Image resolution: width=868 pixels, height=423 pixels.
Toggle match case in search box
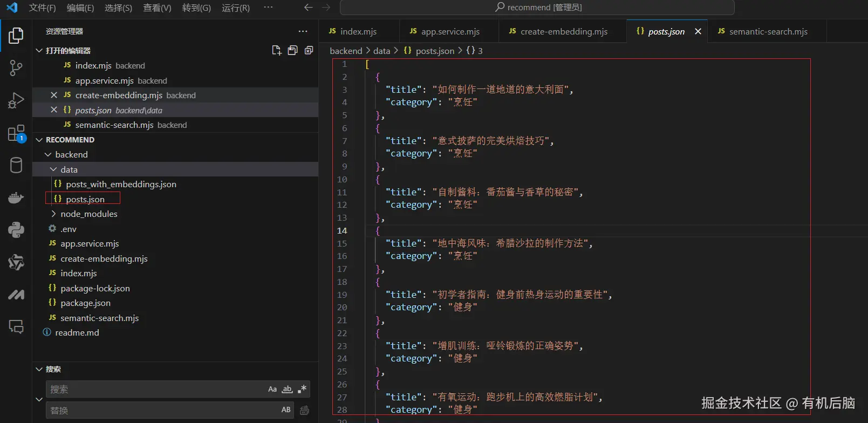point(272,389)
